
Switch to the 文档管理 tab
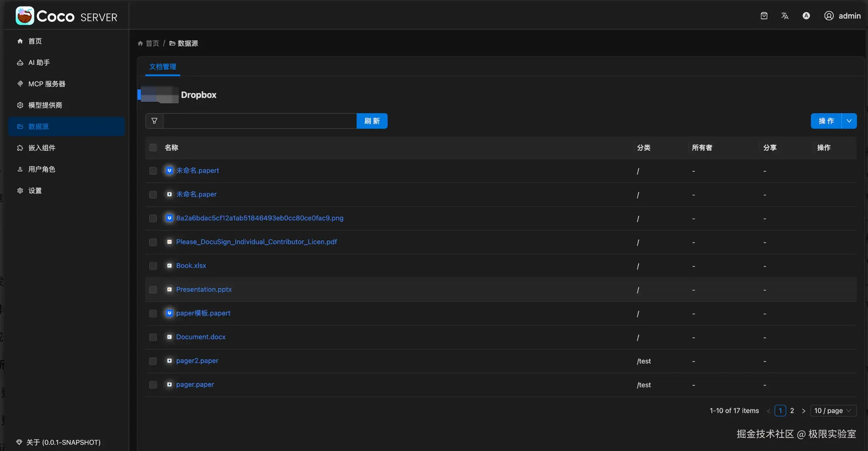[x=163, y=67]
